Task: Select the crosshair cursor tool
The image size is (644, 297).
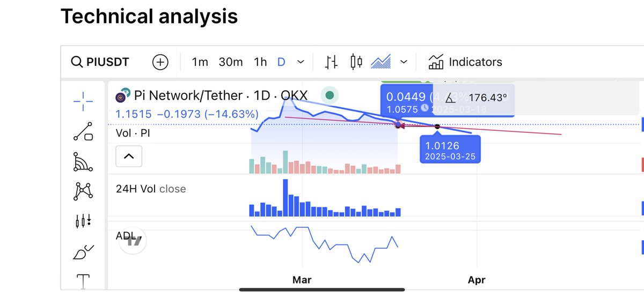Action: tap(83, 100)
